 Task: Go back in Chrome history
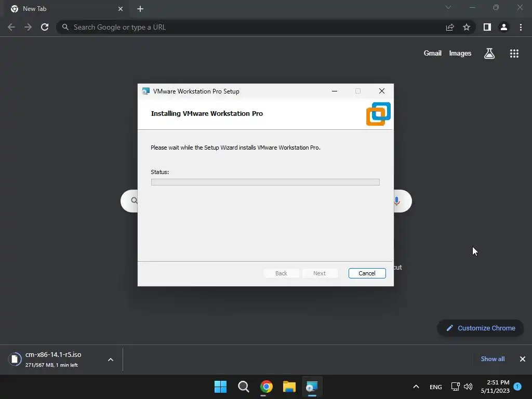pos(11,27)
